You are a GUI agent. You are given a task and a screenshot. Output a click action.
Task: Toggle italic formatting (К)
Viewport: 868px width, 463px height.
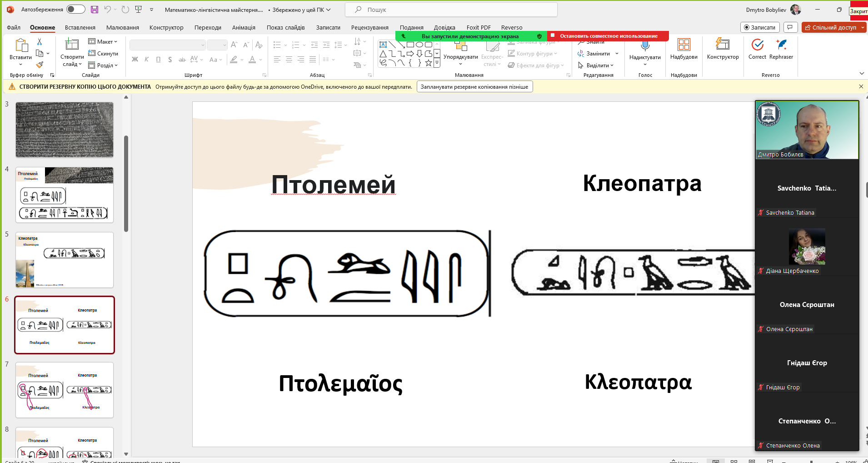click(146, 59)
